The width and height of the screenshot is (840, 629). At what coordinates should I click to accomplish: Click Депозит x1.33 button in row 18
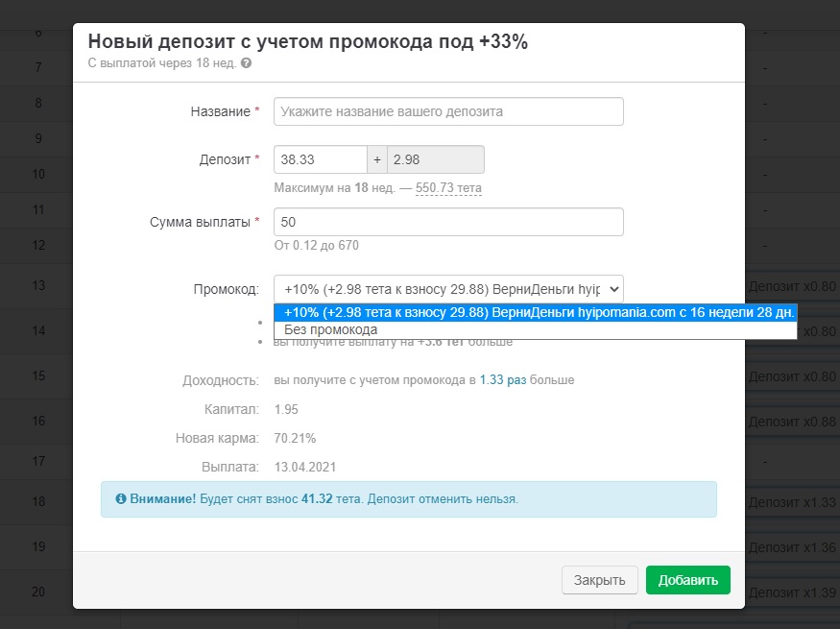(791, 502)
